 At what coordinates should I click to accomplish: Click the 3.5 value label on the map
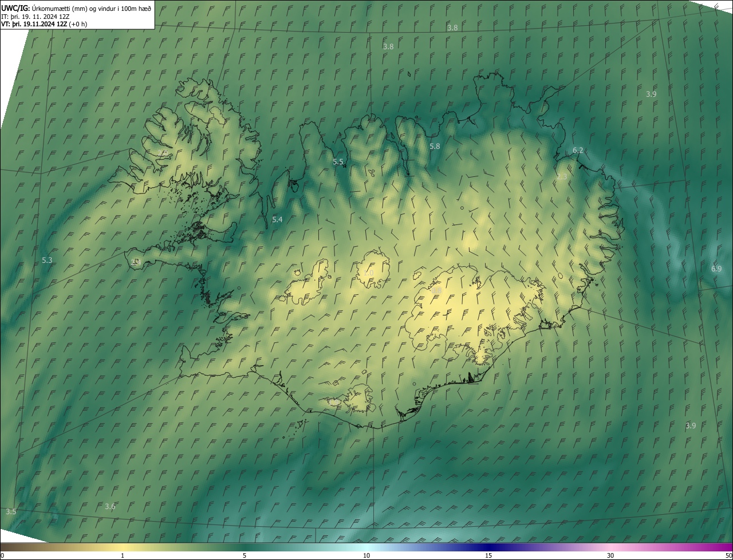point(11,511)
